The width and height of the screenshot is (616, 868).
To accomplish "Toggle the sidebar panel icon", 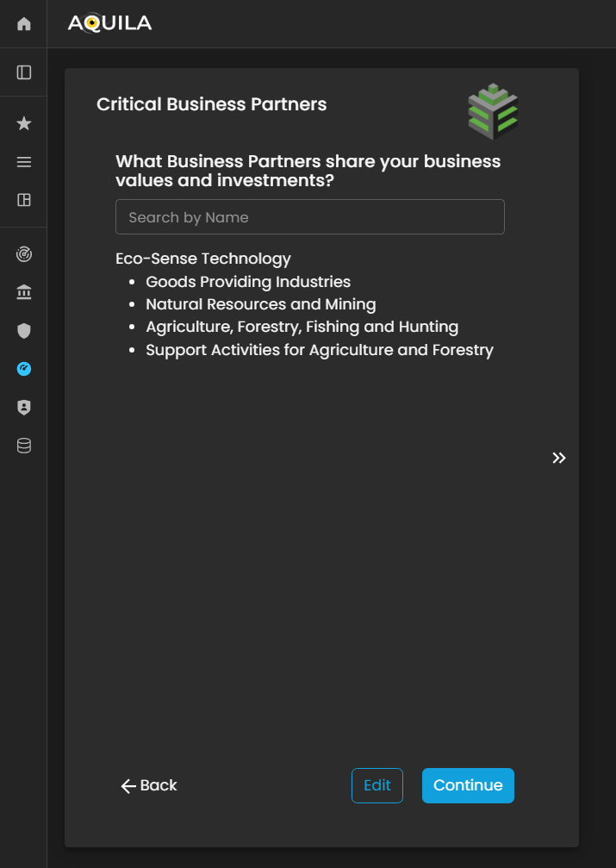I will [x=24, y=72].
